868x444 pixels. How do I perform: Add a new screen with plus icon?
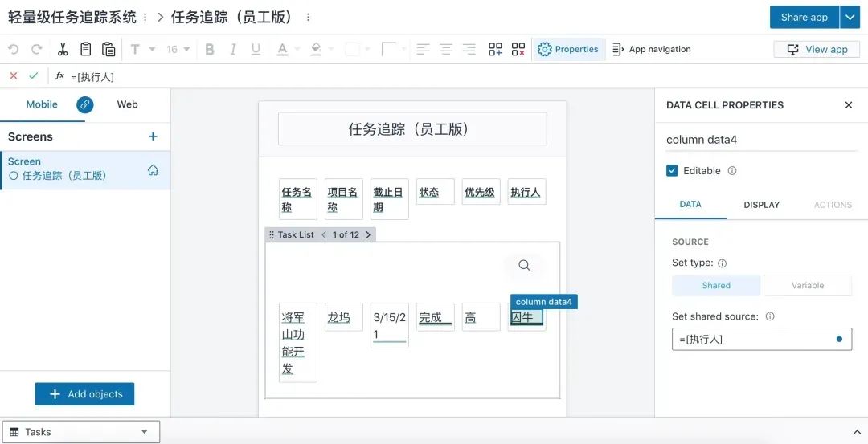(154, 136)
